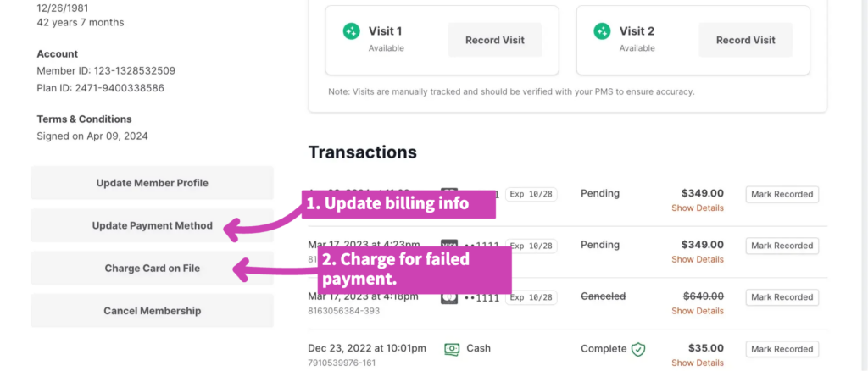Screen dimensions: 868x371
Task: Click the green shield checkmark next to Complete
Action: (638, 348)
